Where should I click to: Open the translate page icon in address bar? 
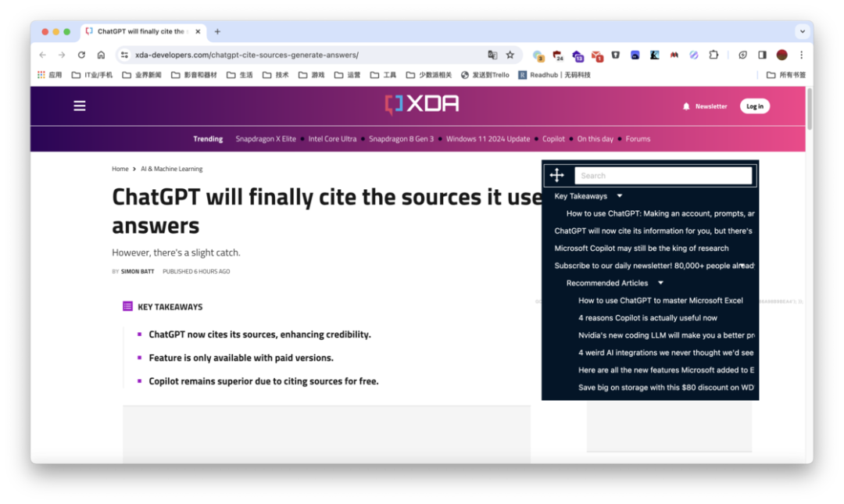click(492, 55)
